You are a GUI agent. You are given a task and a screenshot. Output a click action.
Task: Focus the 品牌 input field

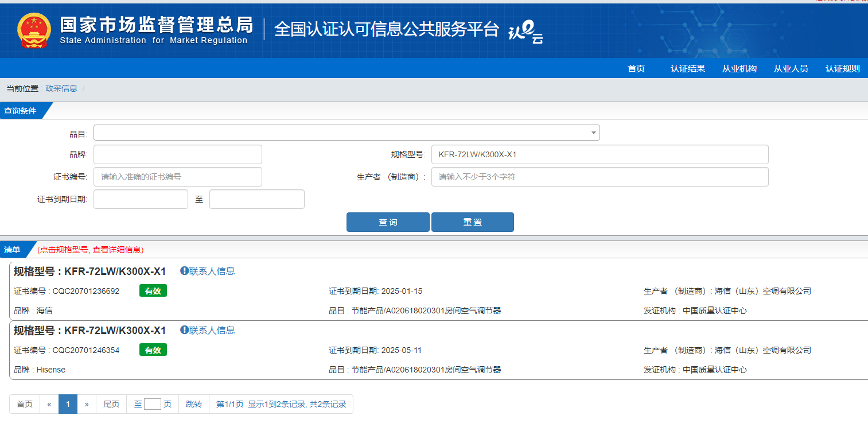pos(178,154)
